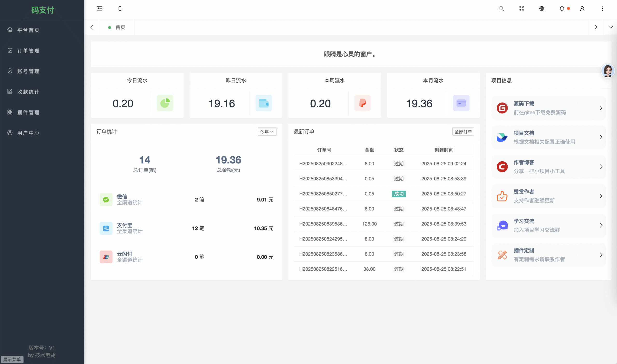Open the search magnifier icon

[501, 9]
